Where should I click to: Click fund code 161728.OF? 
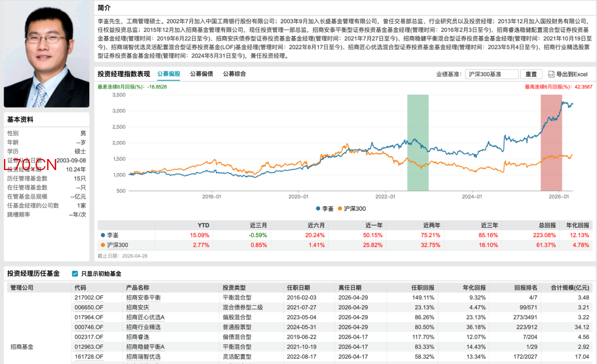click(x=89, y=356)
